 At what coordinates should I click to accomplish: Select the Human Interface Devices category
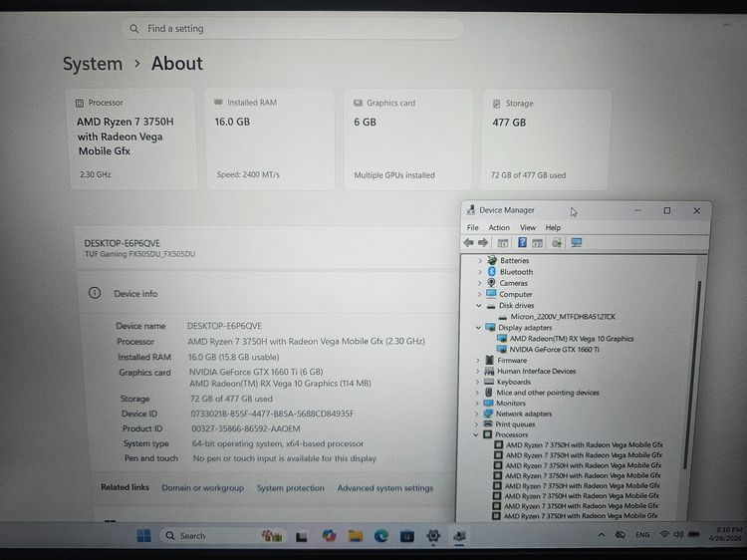pos(536,371)
